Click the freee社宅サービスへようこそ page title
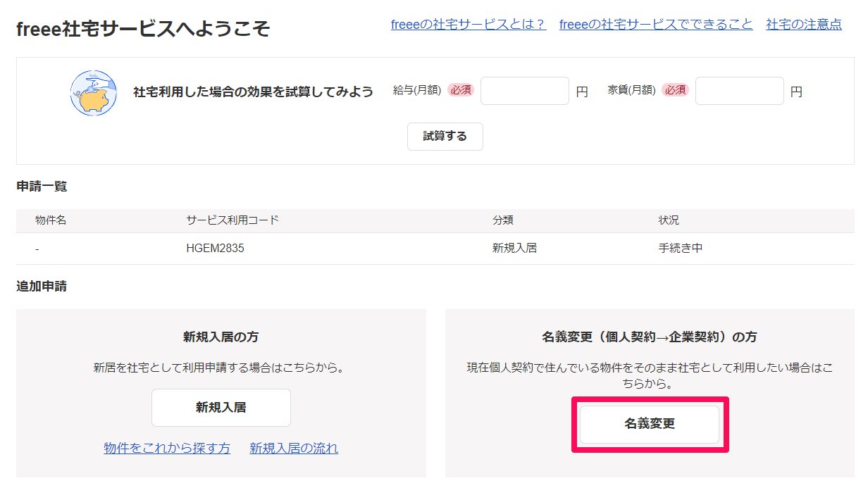Screen dimensions: 868x488 click(143, 29)
